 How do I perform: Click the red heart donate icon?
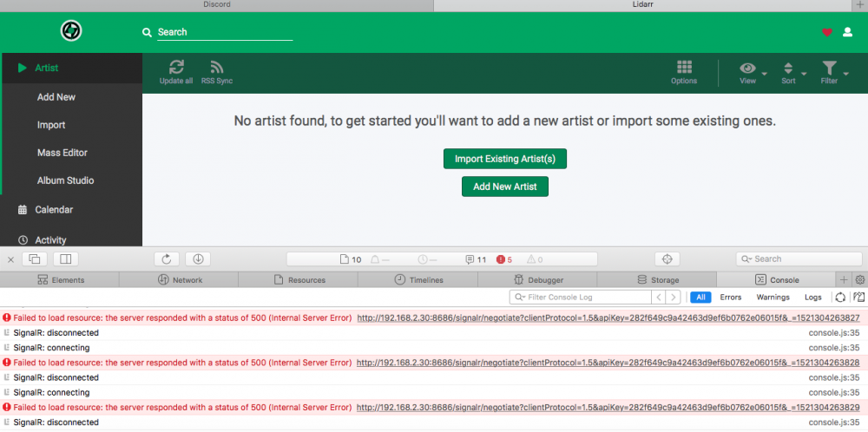point(826,32)
